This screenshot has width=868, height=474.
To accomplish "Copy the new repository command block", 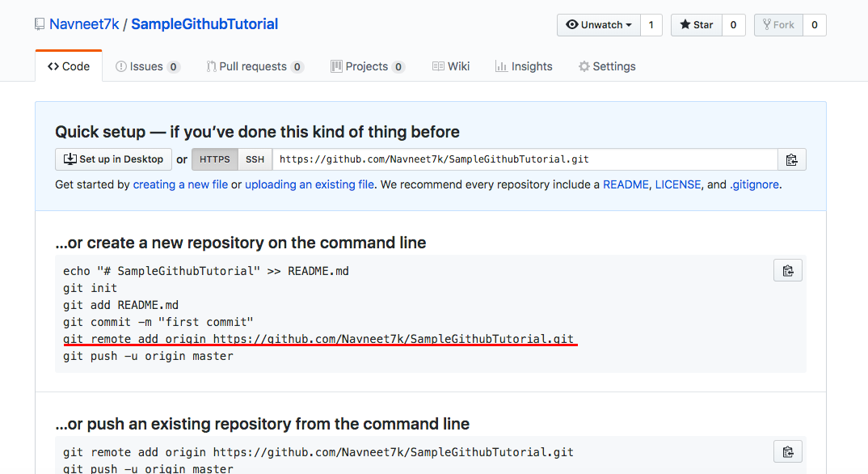I will pyautogui.click(x=788, y=271).
